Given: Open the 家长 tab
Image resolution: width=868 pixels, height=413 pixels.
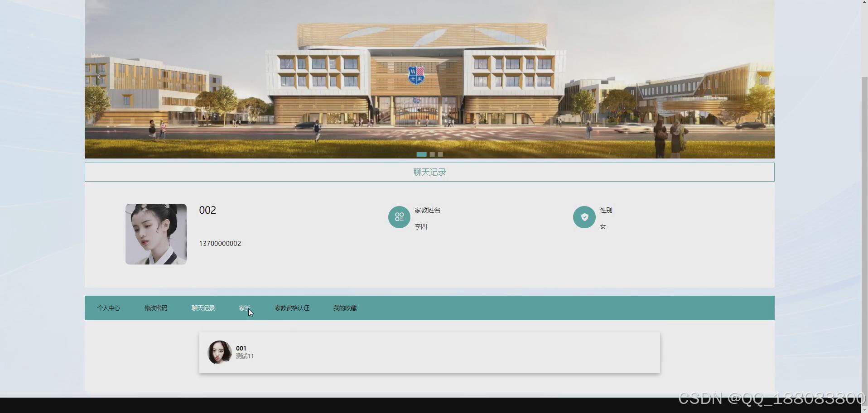Looking at the screenshot, I should pyautogui.click(x=245, y=308).
